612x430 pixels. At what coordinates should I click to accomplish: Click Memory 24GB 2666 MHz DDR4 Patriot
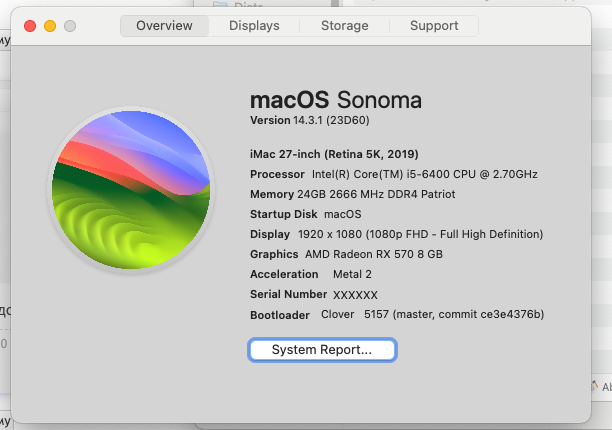352,194
